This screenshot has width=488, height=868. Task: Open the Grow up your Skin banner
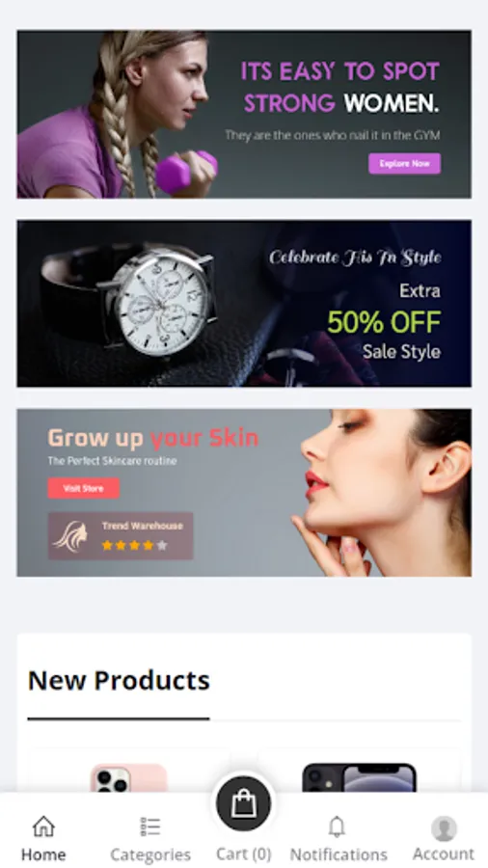pos(244,493)
